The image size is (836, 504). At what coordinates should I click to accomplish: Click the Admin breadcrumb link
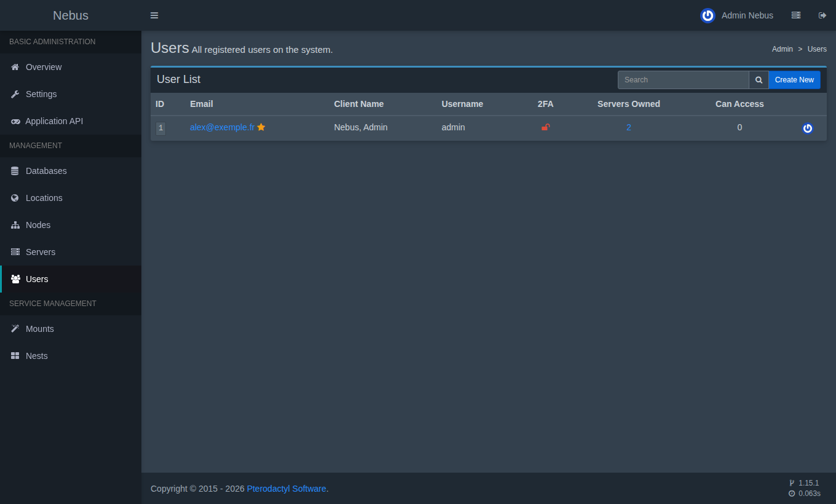[783, 49]
